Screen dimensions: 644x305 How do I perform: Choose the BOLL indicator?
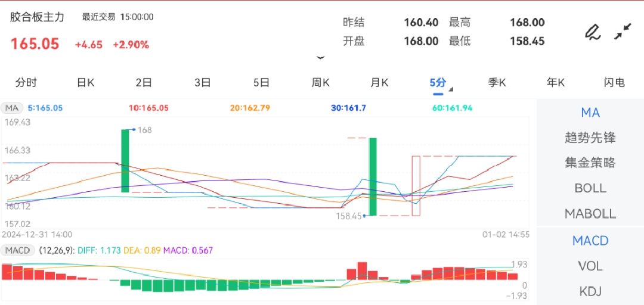590,188
